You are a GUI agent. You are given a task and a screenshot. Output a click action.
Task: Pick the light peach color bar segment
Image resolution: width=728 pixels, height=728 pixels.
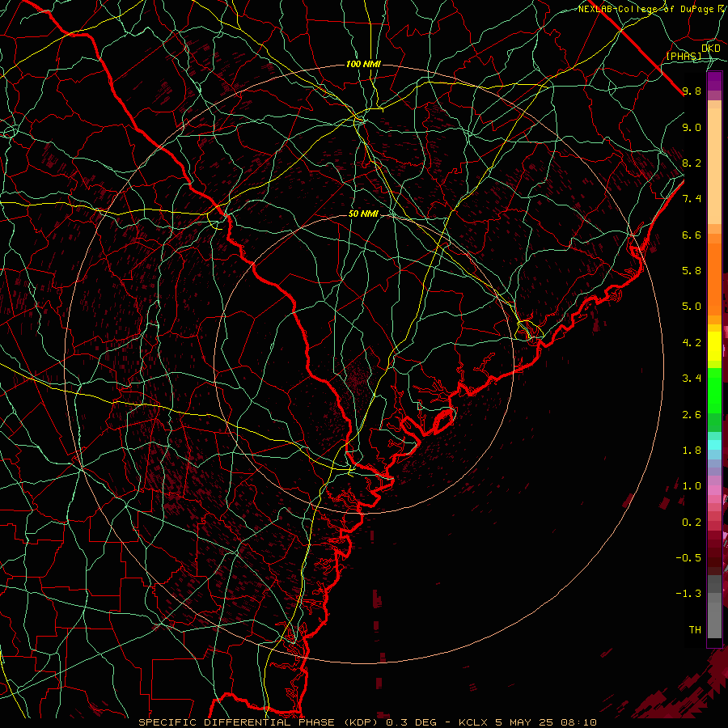[x=714, y=167]
